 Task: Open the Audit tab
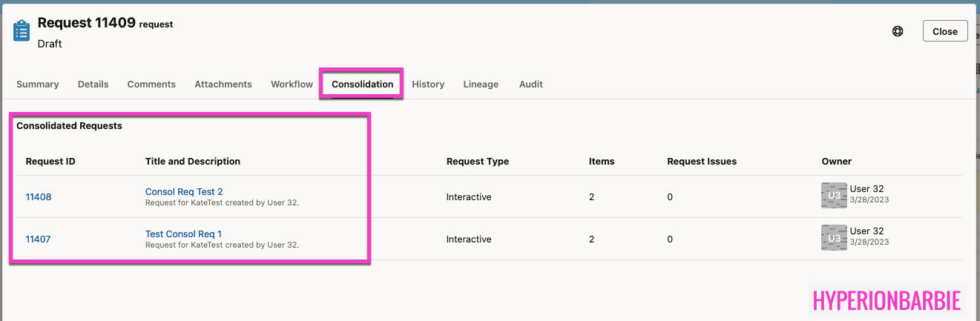pyautogui.click(x=531, y=85)
